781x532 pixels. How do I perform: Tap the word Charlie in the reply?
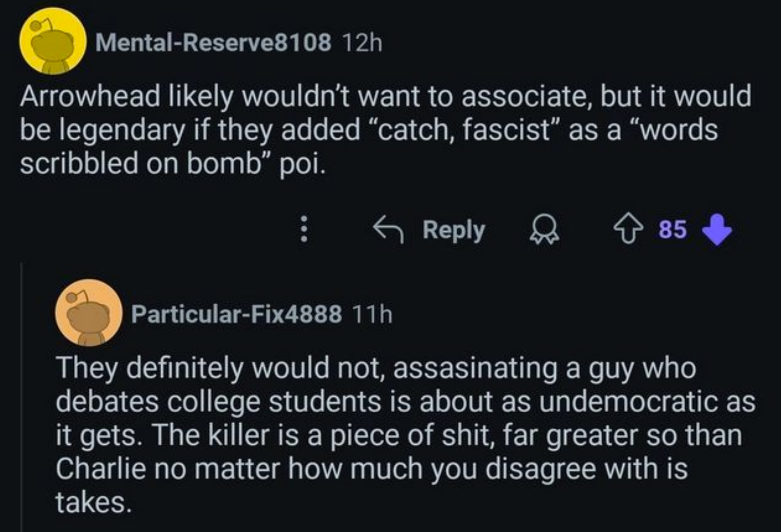(x=101, y=468)
